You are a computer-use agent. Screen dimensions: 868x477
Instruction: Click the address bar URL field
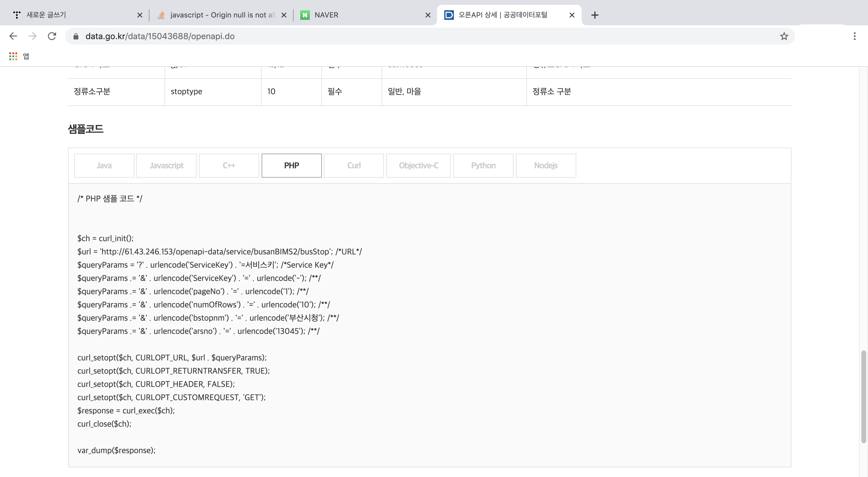pos(428,36)
